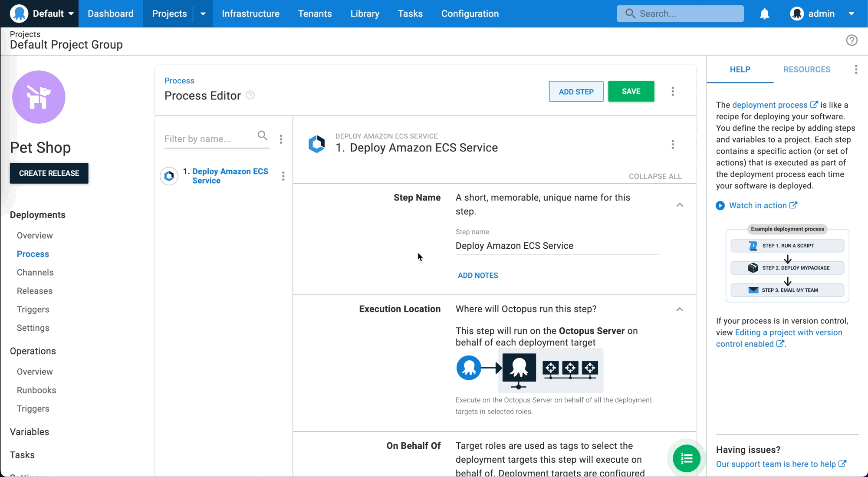Open Deployments Overview in sidebar

[x=35, y=235]
